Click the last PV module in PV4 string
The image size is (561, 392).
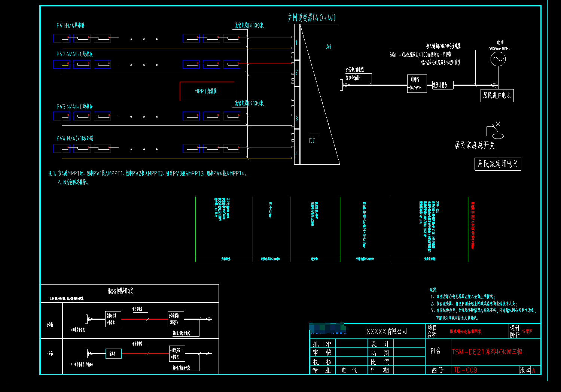tap(232, 148)
